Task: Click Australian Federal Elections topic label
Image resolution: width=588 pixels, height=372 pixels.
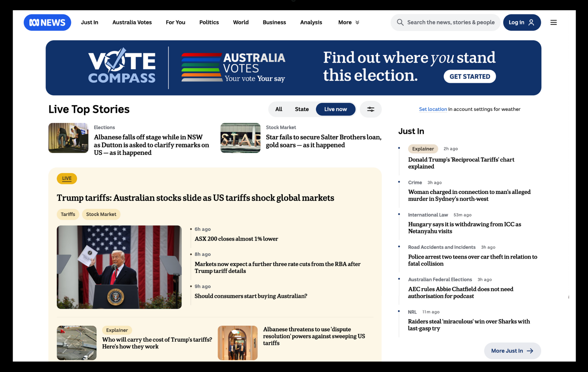Action: coord(440,279)
